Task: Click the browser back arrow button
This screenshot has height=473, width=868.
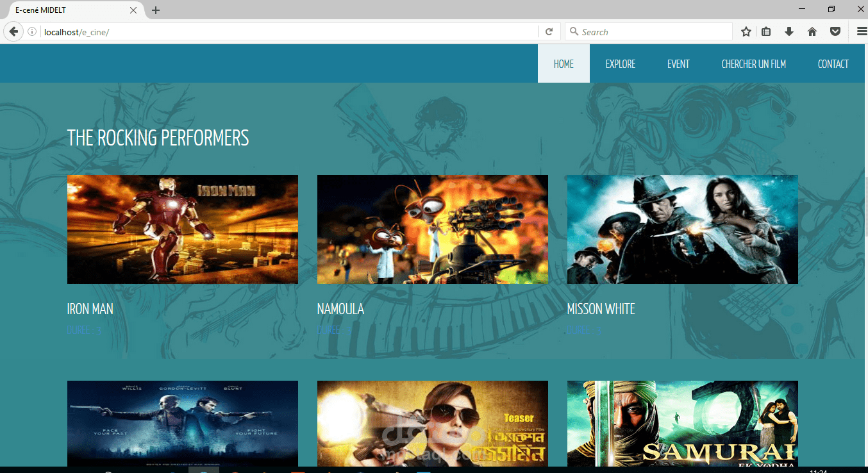Action: pos(13,31)
